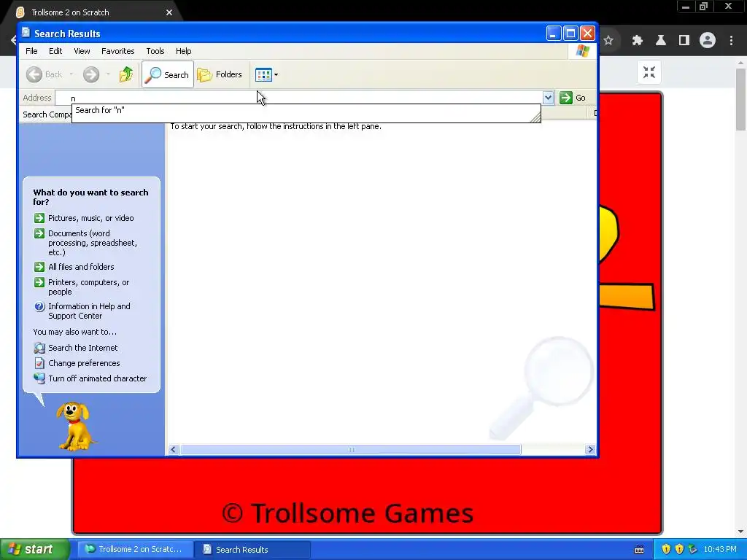Show the Folders pane
Screen dimensions: 747x560
(220, 74)
